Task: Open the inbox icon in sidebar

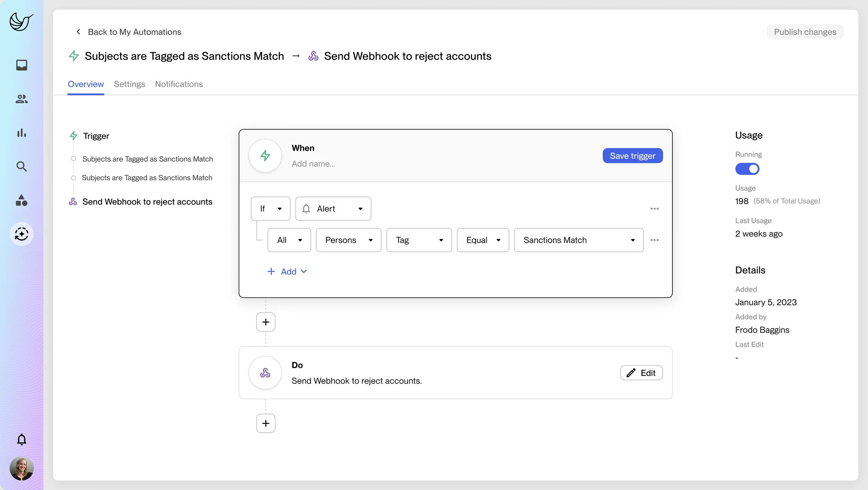Action: [x=21, y=65]
